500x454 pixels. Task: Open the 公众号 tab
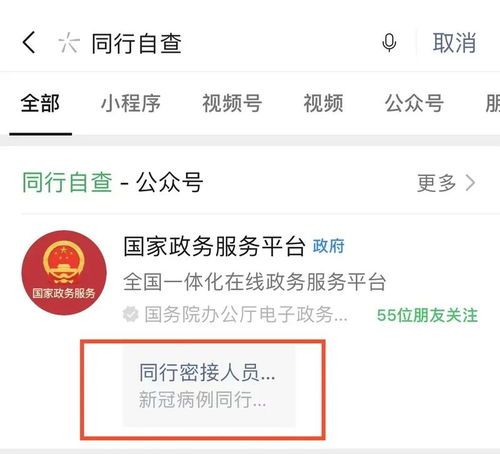(414, 103)
